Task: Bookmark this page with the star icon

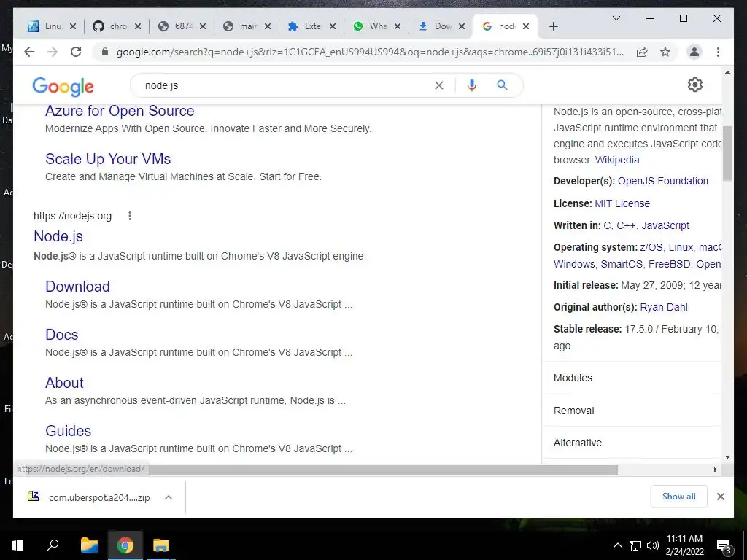Action: point(665,52)
